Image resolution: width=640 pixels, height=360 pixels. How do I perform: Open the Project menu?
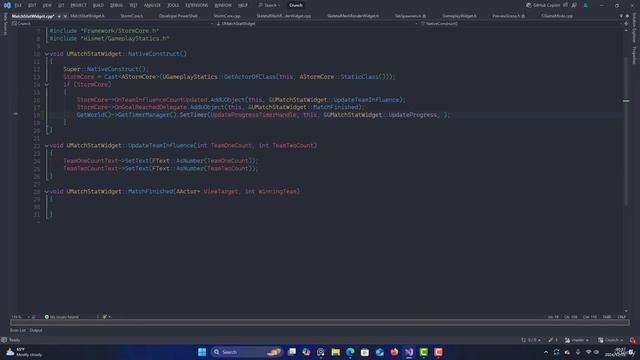click(78, 5)
